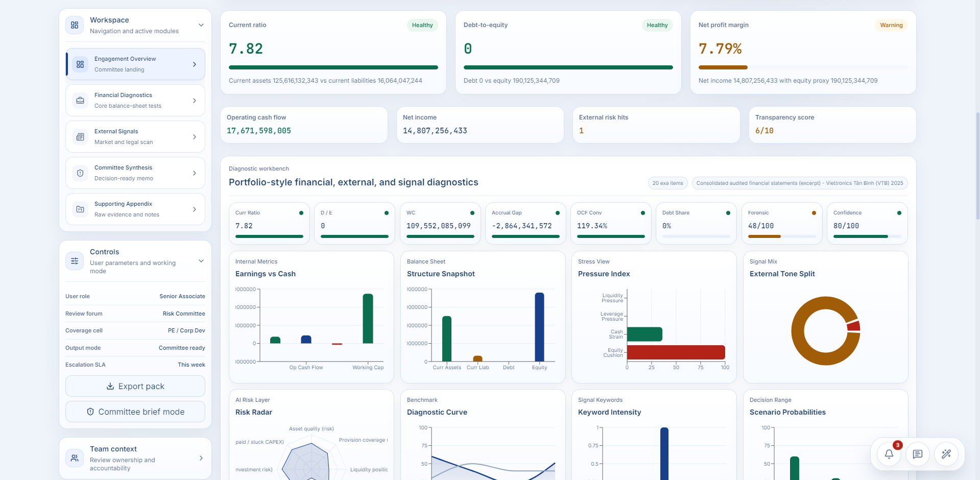Click the Supporting Appendix folder icon
This screenshot has width=980, height=480.
(x=80, y=209)
